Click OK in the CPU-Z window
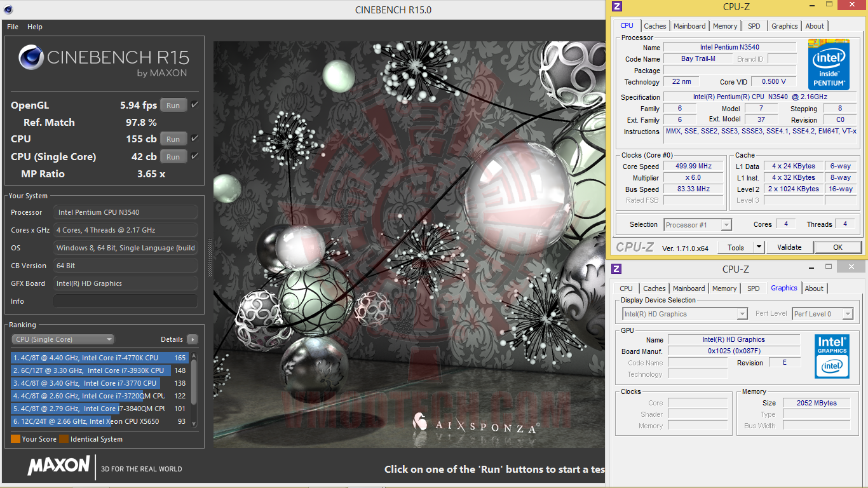This screenshot has height=488, width=868. (x=837, y=247)
